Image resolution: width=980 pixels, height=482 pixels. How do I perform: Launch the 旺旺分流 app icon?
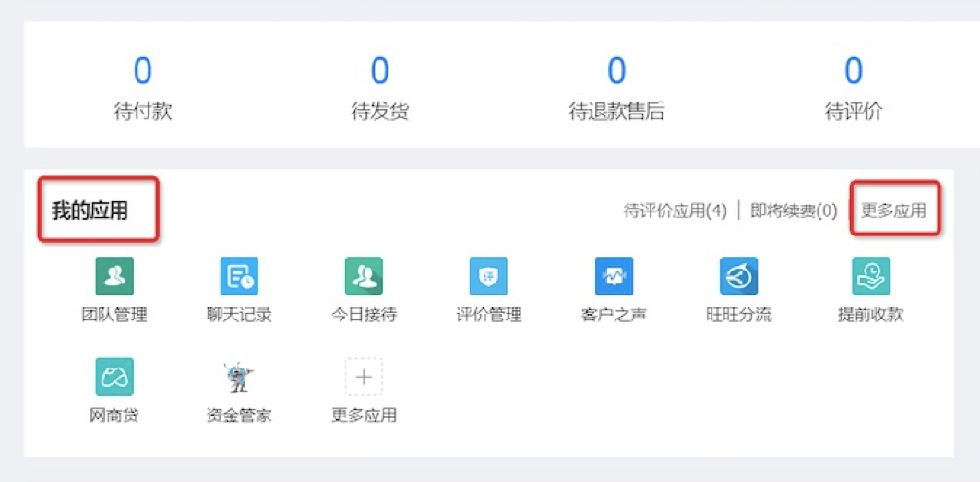coord(739,276)
